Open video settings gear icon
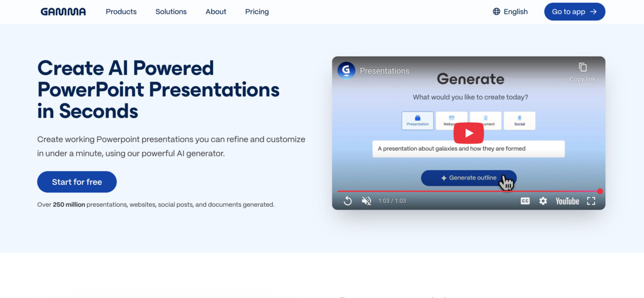 coord(543,201)
